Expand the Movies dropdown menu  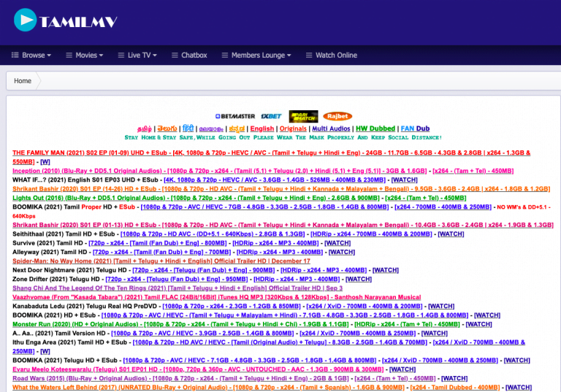pyautogui.click(x=85, y=55)
